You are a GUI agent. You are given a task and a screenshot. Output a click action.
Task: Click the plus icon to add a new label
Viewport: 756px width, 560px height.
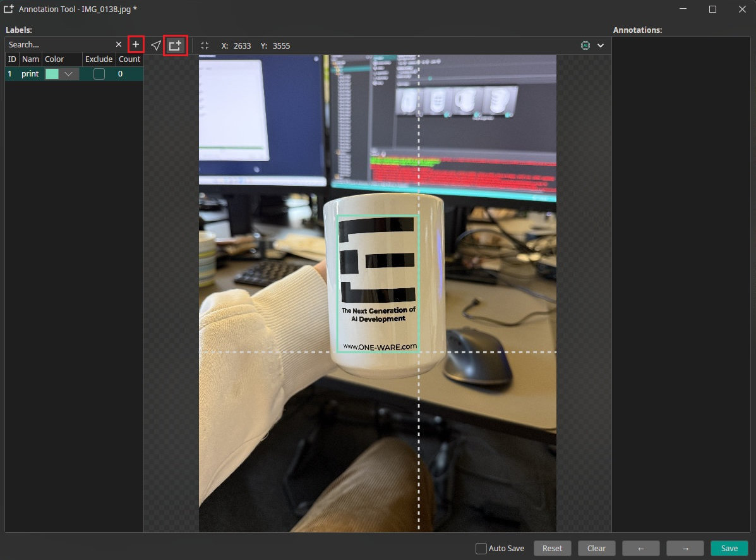pyautogui.click(x=135, y=44)
